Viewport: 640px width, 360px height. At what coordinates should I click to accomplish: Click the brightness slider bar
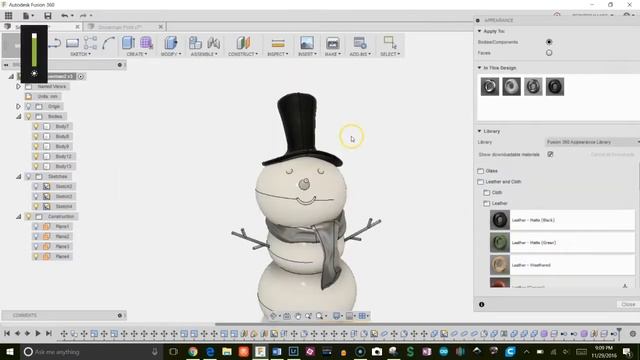tap(34, 50)
